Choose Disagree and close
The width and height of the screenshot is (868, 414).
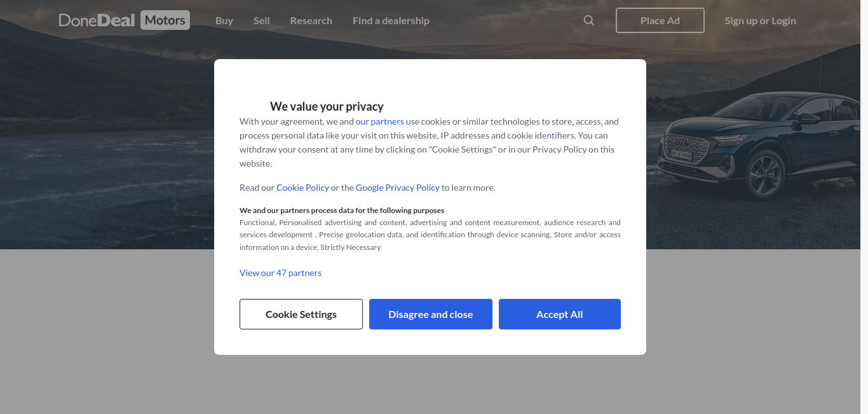click(x=431, y=314)
